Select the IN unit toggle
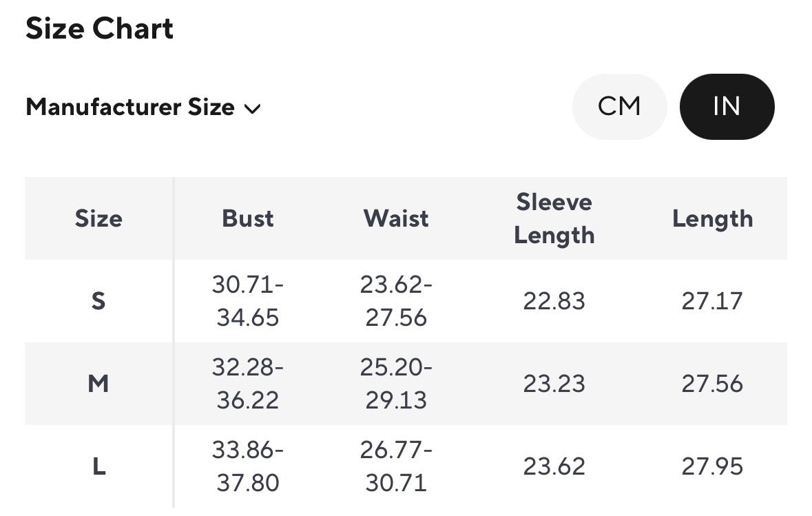812x516 pixels. tap(727, 107)
